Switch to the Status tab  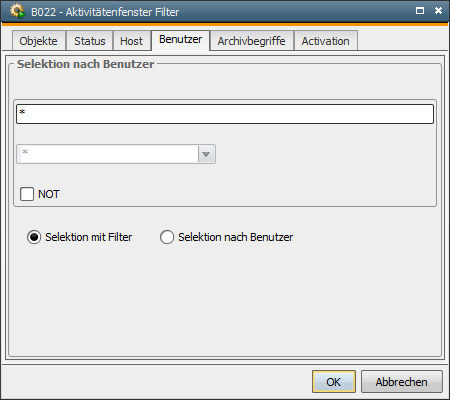pyautogui.click(x=90, y=41)
